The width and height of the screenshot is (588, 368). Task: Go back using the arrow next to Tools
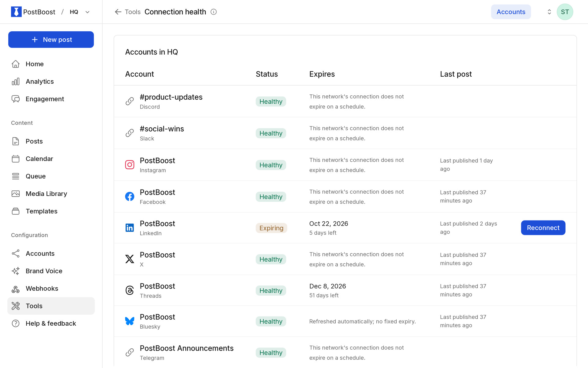pyautogui.click(x=118, y=12)
